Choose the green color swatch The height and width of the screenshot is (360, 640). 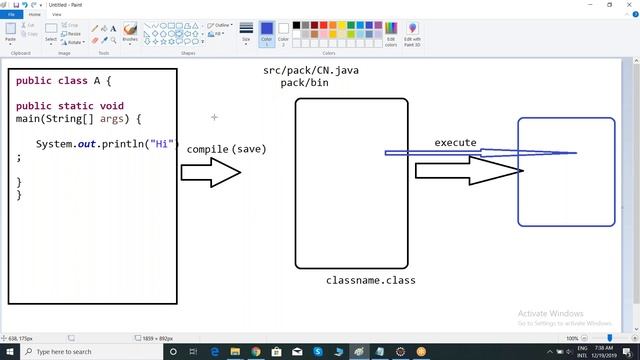click(351, 25)
